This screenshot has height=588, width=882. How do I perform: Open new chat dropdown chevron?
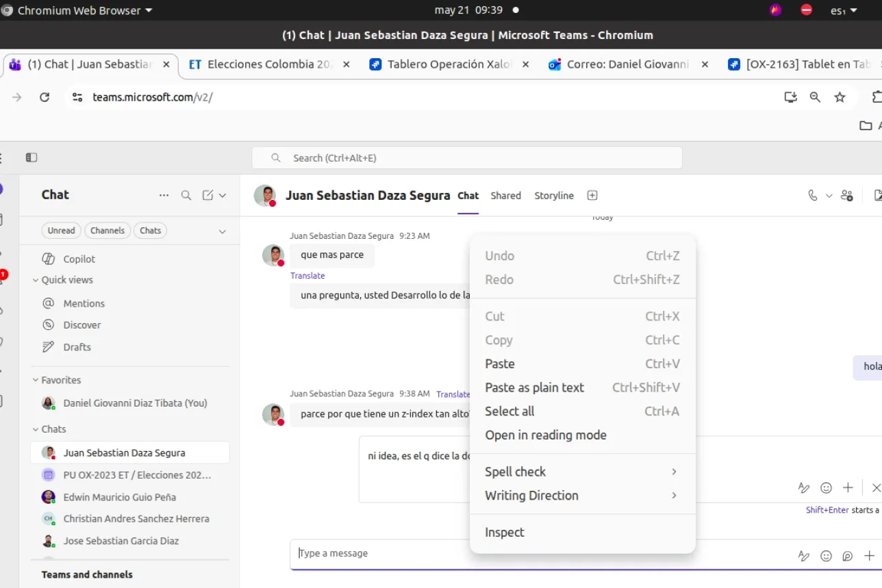coord(222,195)
